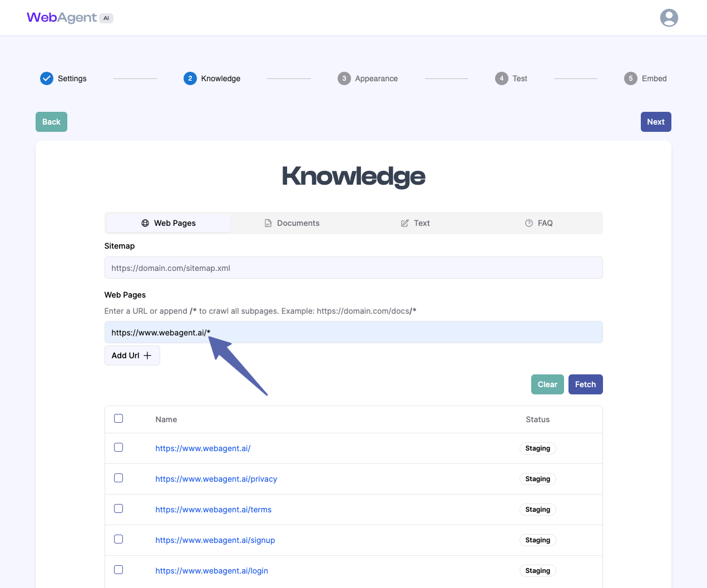Click the Status column header
Image resolution: width=707 pixels, height=588 pixels.
(537, 419)
